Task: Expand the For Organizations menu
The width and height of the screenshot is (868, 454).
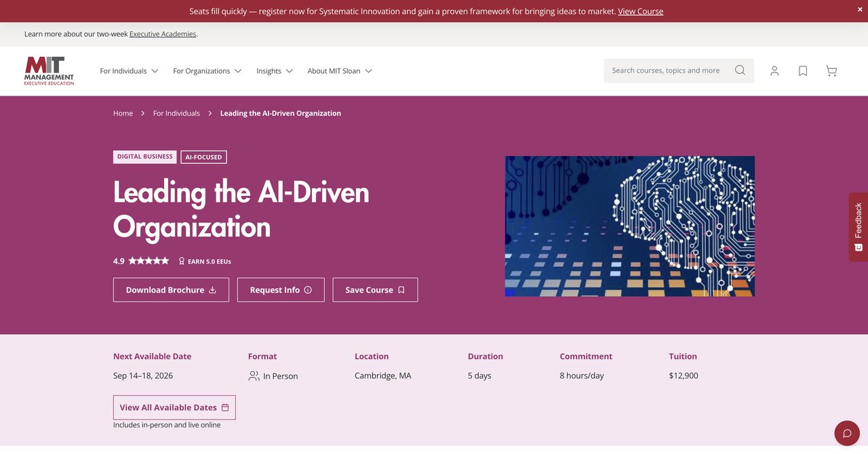Action: pos(207,70)
